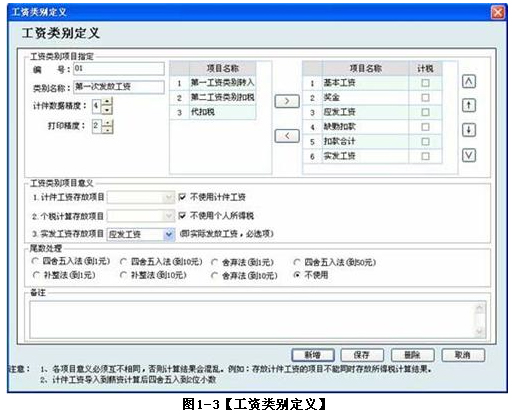The image size is (513, 414).
Task: Move selected item back to left list
Action: (287, 136)
